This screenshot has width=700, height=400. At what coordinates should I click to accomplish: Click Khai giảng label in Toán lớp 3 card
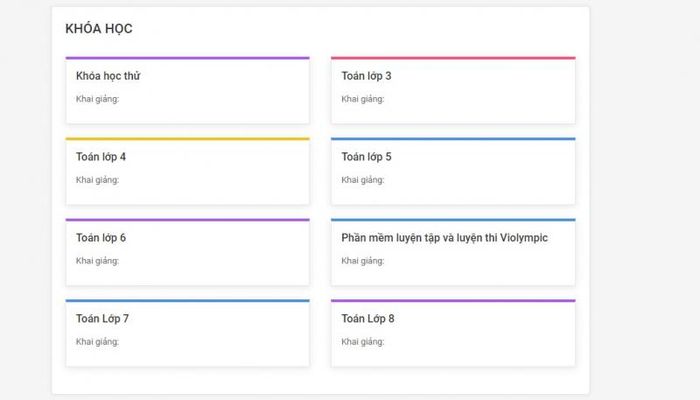click(x=363, y=99)
